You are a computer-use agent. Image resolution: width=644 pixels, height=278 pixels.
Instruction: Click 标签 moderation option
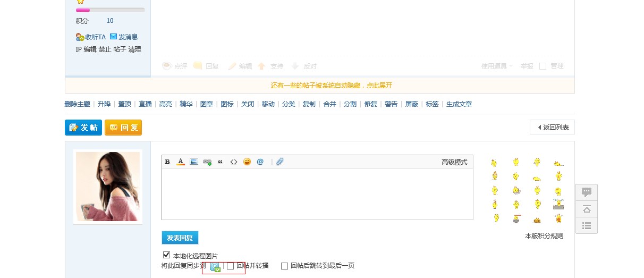pos(432,104)
